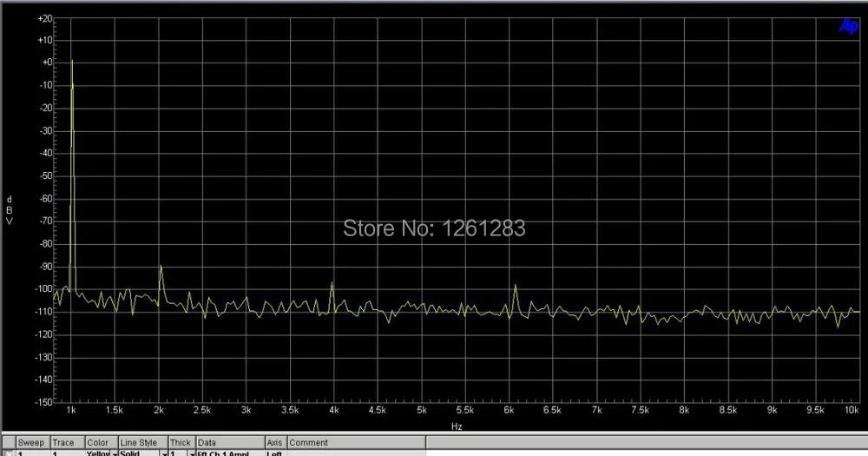The height and width of the screenshot is (456, 868).
Task: Click the Ap logo in graph corner
Action: pos(848,26)
